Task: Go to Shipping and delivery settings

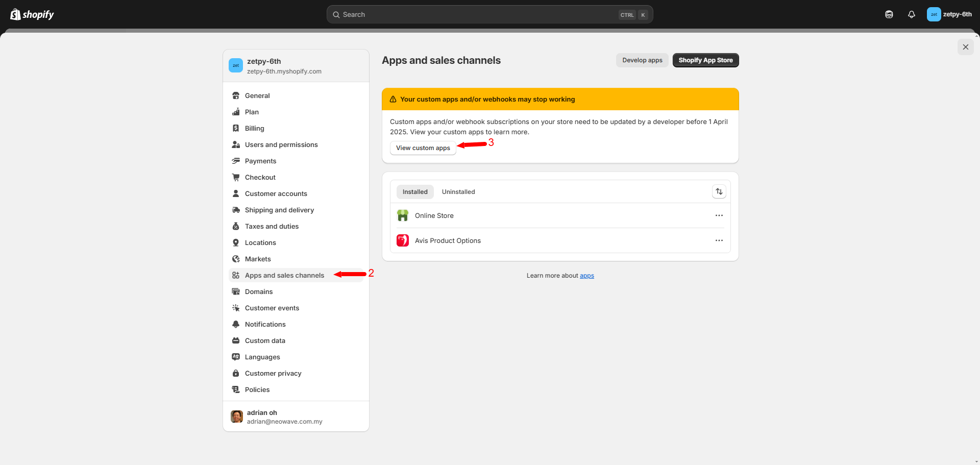Action: tap(279, 210)
